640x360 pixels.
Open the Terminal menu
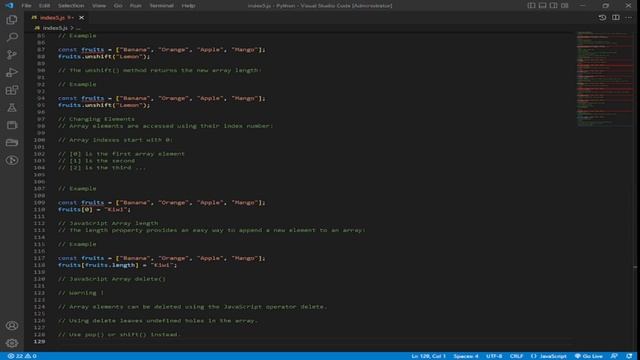pyautogui.click(x=161, y=5)
